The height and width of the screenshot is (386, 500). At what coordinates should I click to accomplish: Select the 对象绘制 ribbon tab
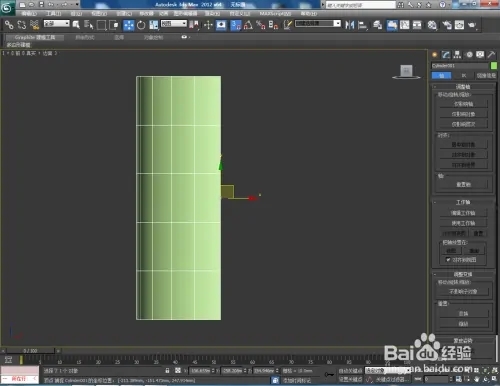coord(154,37)
